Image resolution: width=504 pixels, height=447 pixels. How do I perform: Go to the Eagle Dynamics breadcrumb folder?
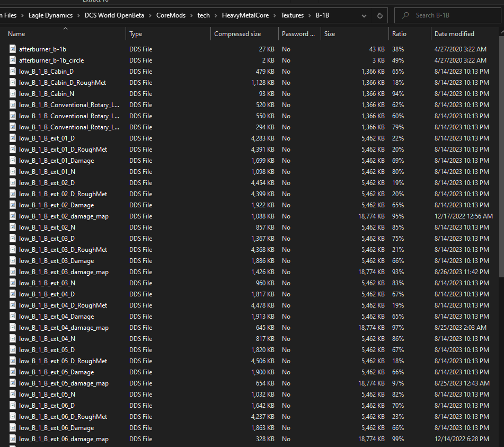coord(50,15)
